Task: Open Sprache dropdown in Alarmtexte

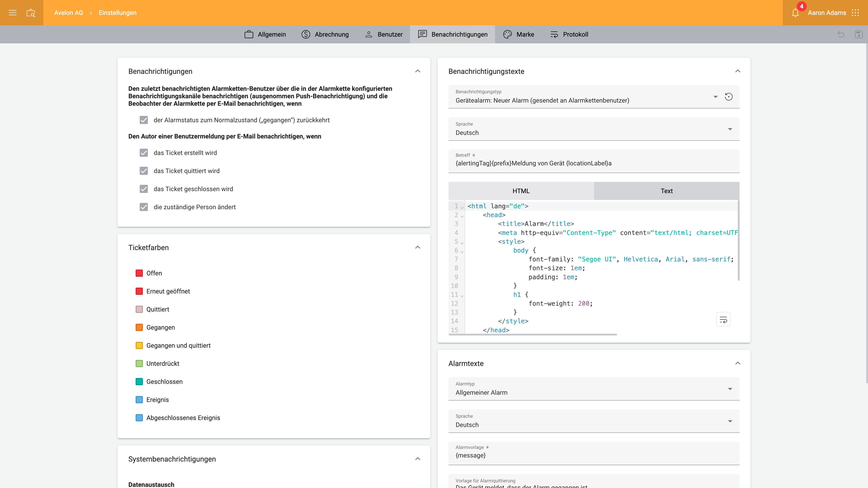Action: pyautogui.click(x=594, y=421)
